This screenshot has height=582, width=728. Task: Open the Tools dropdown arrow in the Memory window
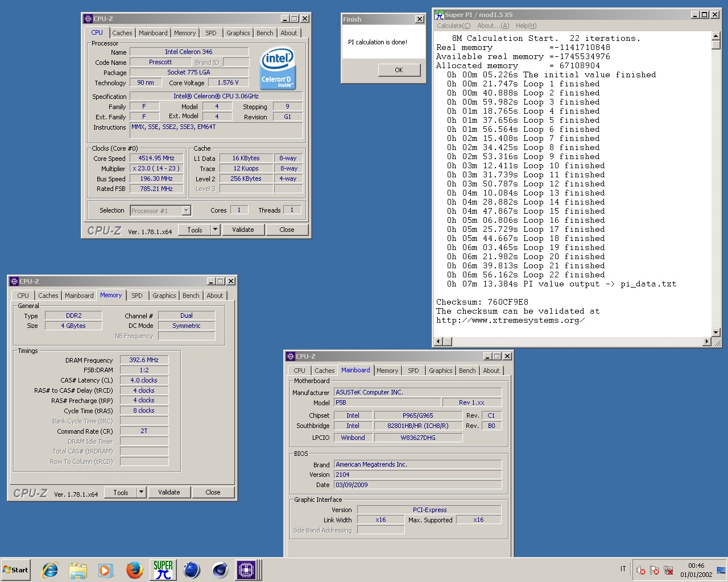click(x=141, y=492)
